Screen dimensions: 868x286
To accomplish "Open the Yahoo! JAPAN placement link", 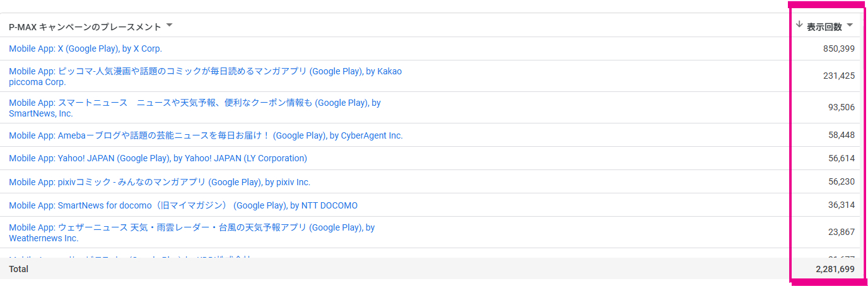I will coord(158,158).
